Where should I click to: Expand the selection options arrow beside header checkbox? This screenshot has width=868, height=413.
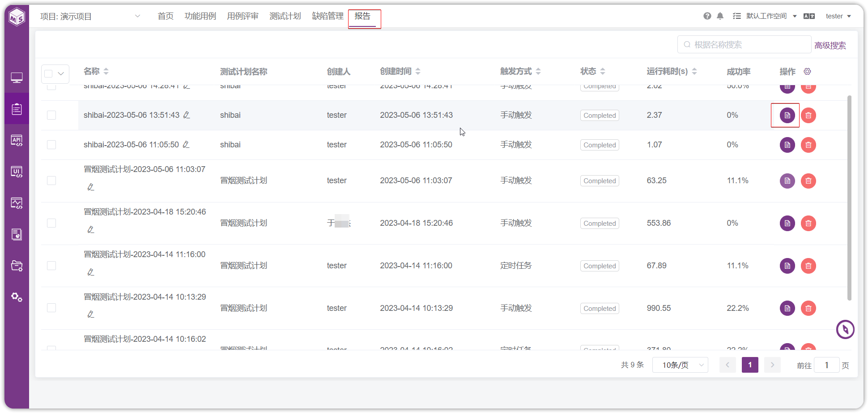(61, 73)
